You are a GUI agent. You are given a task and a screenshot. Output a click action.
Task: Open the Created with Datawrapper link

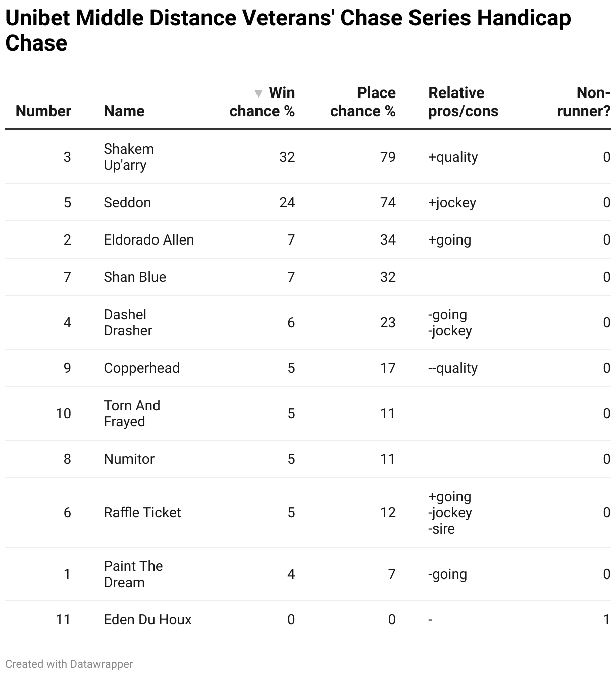pyautogui.click(x=69, y=664)
